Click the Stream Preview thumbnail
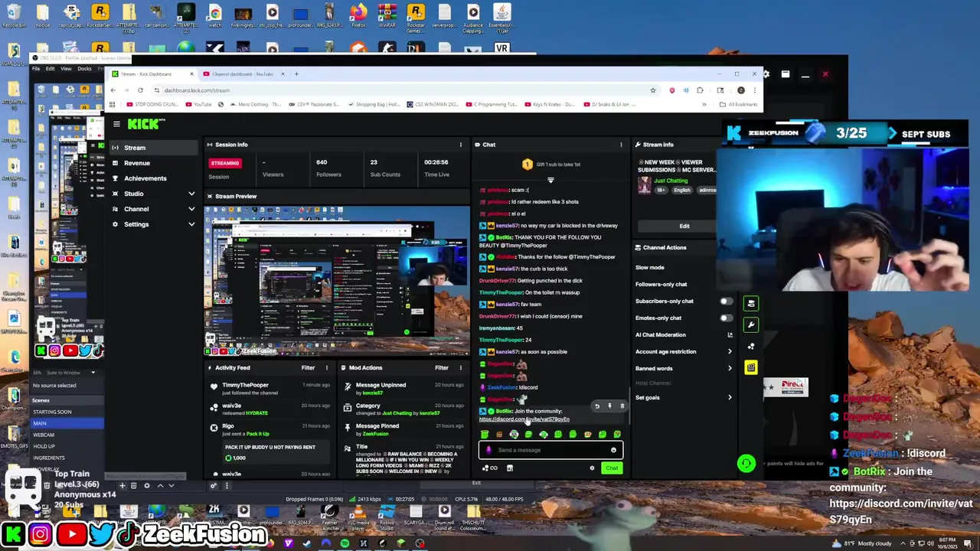 pos(337,282)
